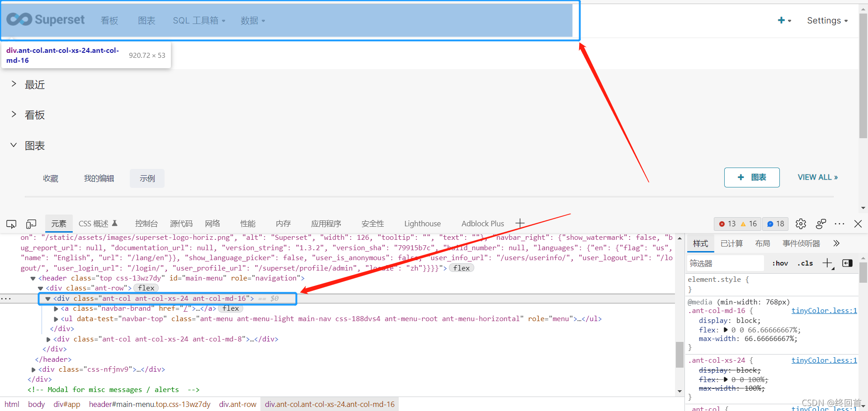
Task: Switch to the 网络 tab
Action: pos(212,224)
